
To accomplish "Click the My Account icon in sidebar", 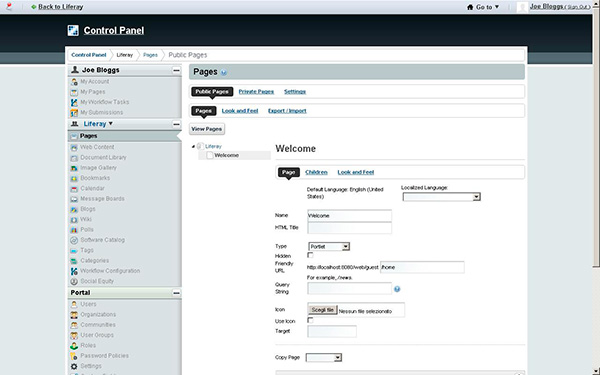I will (x=74, y=82).
